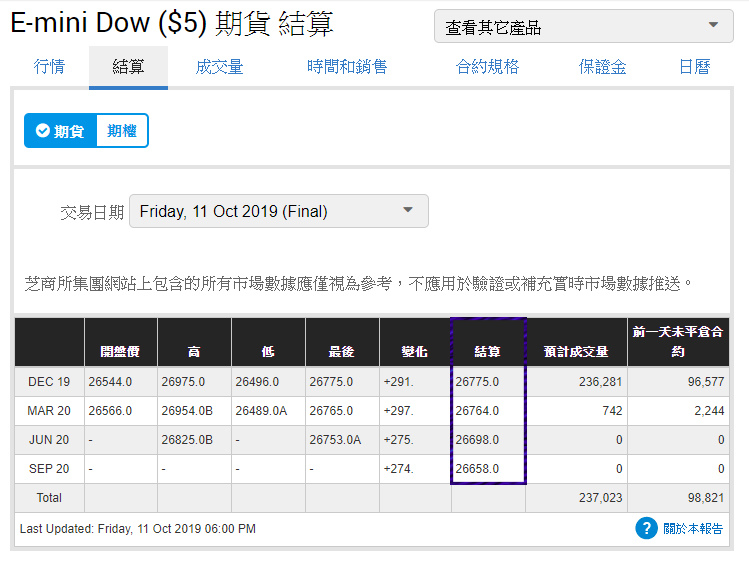Viewport: 749px width, 561px height.
Task: Click total open interest 98,821
Action: click(x=706, y=498)
